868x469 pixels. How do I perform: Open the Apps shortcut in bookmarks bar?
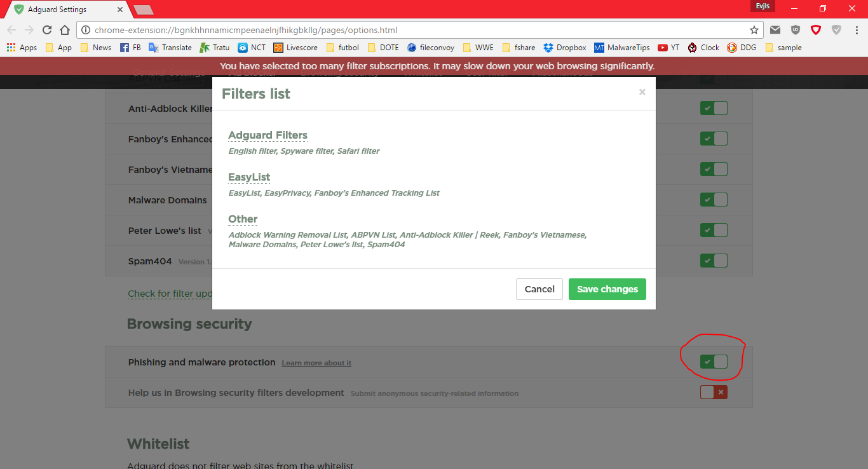point(22,48)
